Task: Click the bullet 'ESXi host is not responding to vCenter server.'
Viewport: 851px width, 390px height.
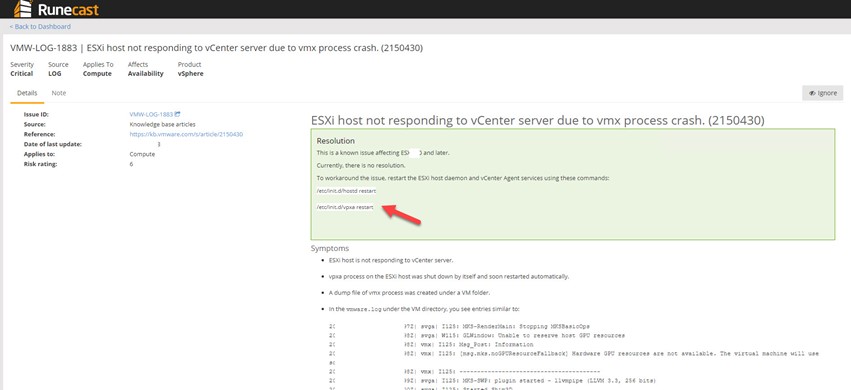Action: [391, 260]
